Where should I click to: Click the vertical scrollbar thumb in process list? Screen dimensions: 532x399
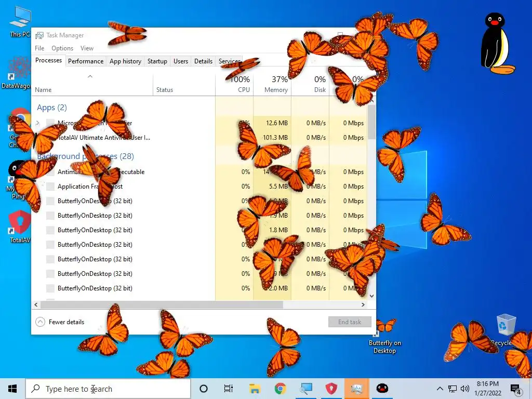(x=372, y=122)
